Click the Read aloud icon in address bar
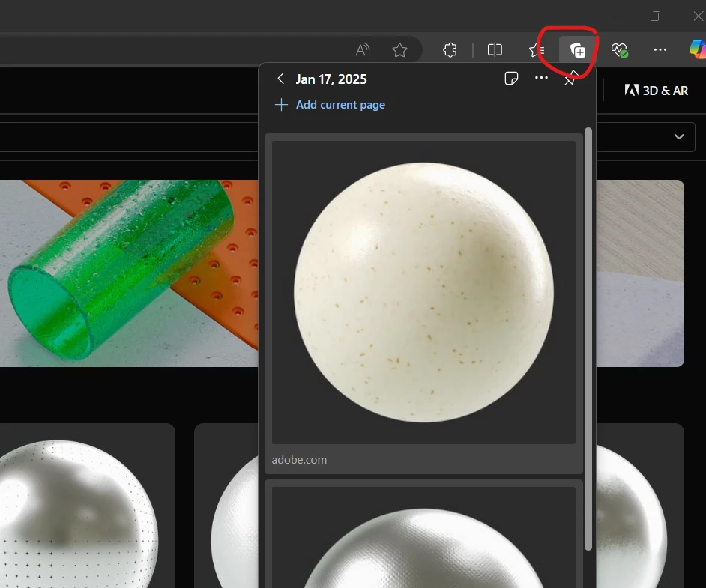The height and width of the screenshot is (588, 706). coord(363,49)
